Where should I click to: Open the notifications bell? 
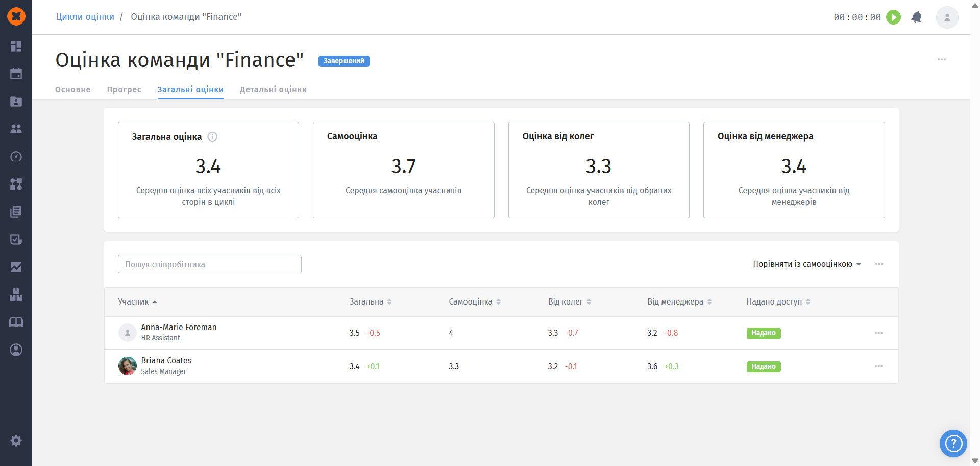click(x=916, y=17)
